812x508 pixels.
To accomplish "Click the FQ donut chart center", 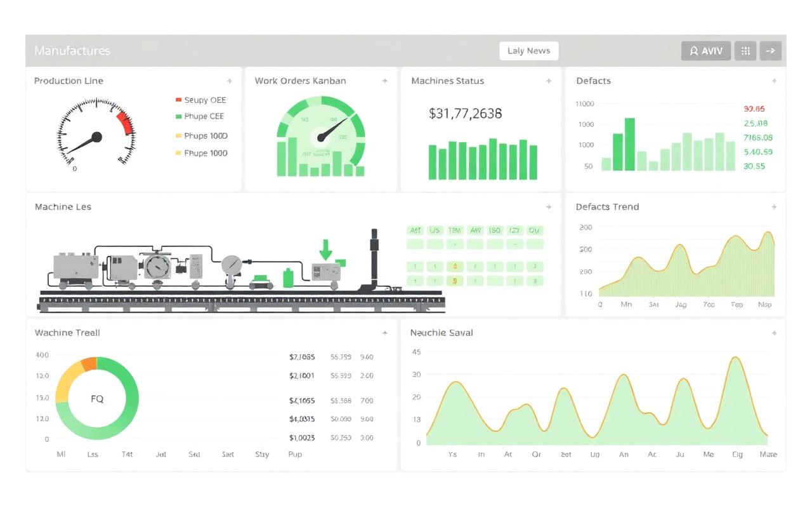I will pos(97,399).
